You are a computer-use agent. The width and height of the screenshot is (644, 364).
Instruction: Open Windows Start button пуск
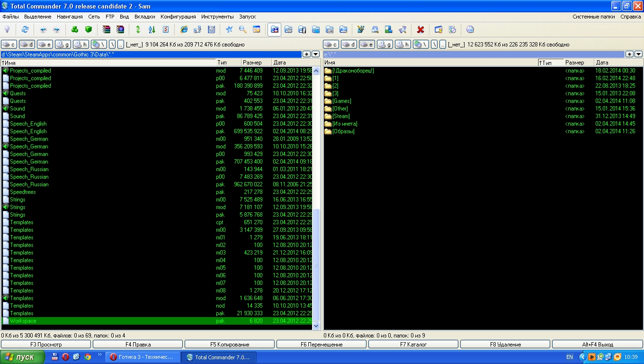click(x=22, y=357)
